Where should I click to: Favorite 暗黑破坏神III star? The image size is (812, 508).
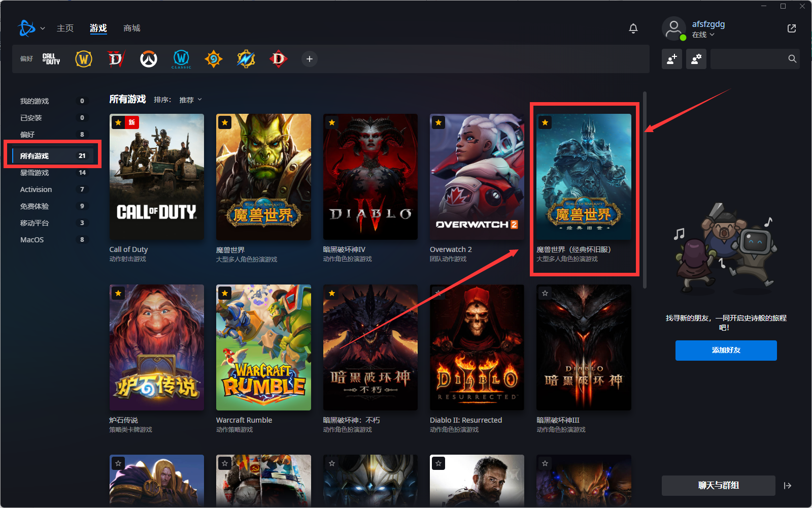[x=545, y=293]
